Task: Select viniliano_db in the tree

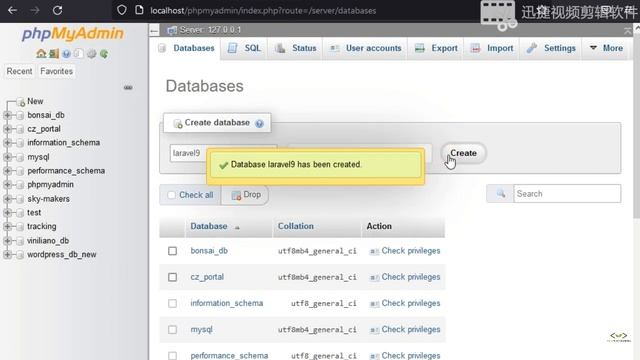Action: (x=48, y=241)
